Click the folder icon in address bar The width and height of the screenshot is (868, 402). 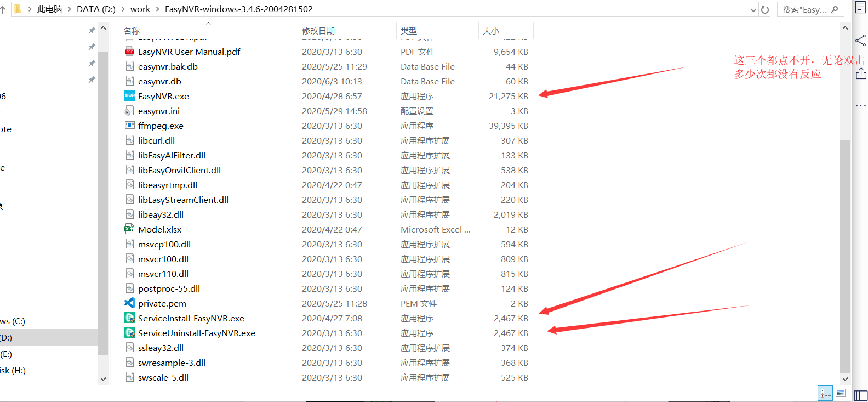[18, 9]
